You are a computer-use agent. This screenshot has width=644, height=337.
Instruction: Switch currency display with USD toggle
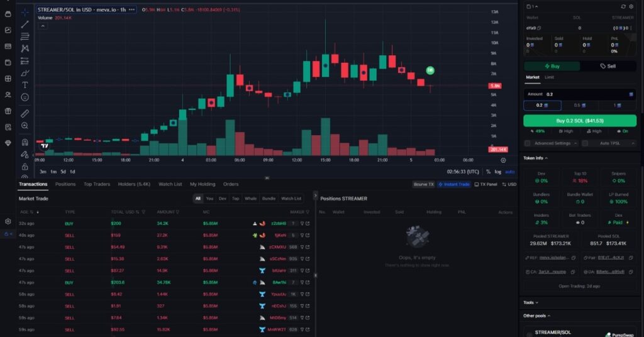509,184
